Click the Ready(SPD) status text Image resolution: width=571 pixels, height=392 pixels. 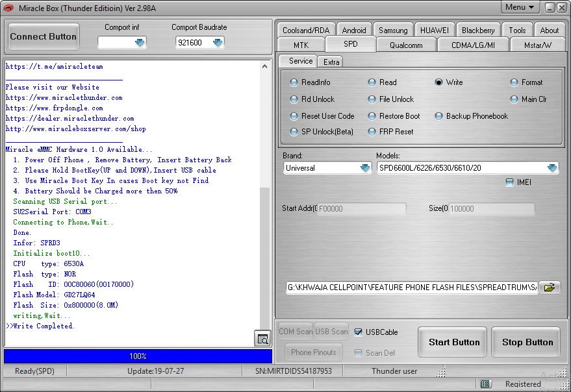click(x=34, y=371)
